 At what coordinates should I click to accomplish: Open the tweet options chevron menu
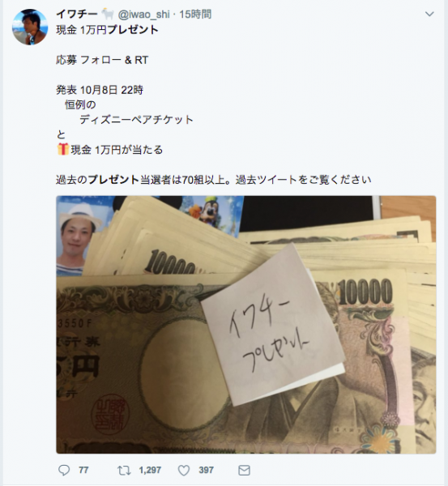tap(429, 14)
